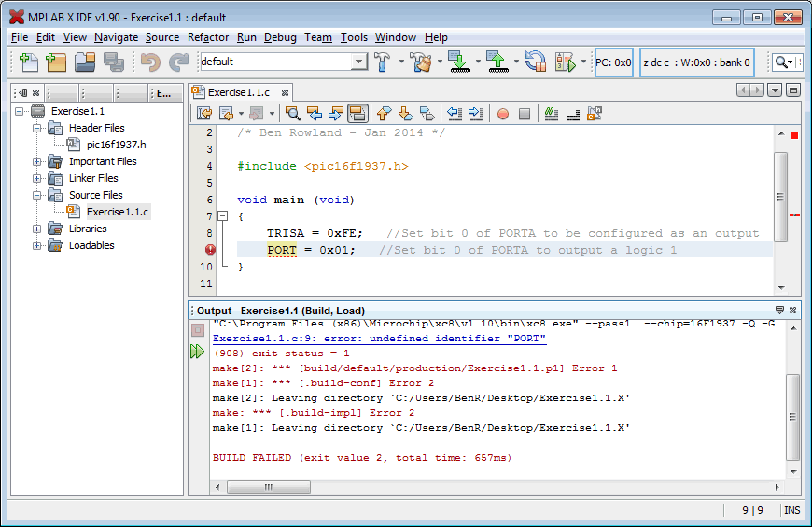812x527 pixels.
Task: Select the Exercise1.1.c editor tab
Action: pyautogui.click(x=239, y=92)
